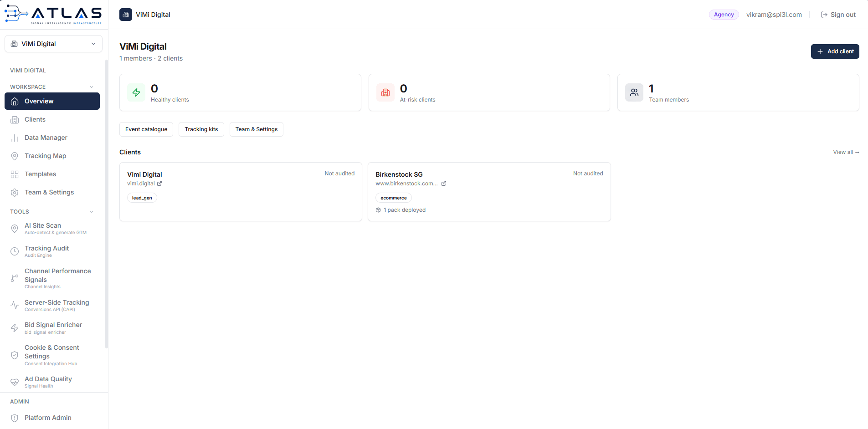The width and height of the screenshot is (868, 429).
Task: Click the Cookie & Consent shield icon
Action: 15,355
